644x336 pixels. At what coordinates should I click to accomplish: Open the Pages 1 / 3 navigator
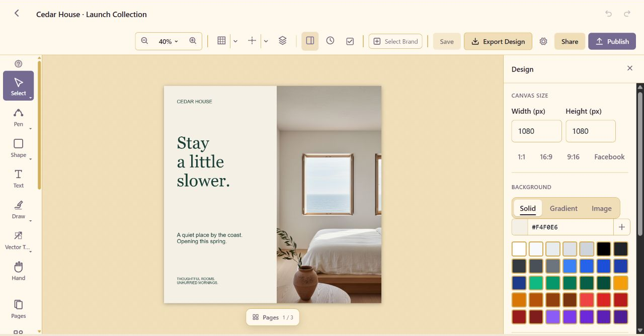pyautogui.click(x=272, y=317)
